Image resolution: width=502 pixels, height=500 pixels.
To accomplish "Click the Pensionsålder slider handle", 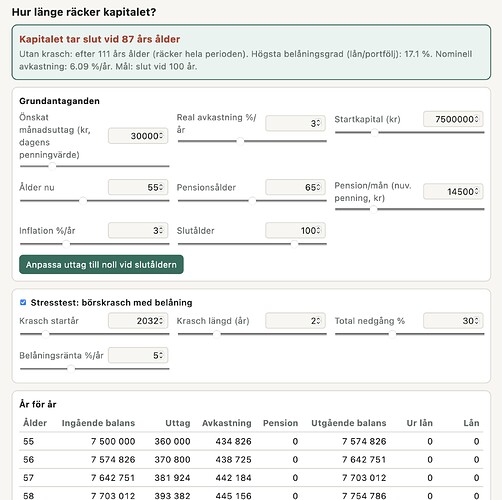I will [x=252, y=201].
